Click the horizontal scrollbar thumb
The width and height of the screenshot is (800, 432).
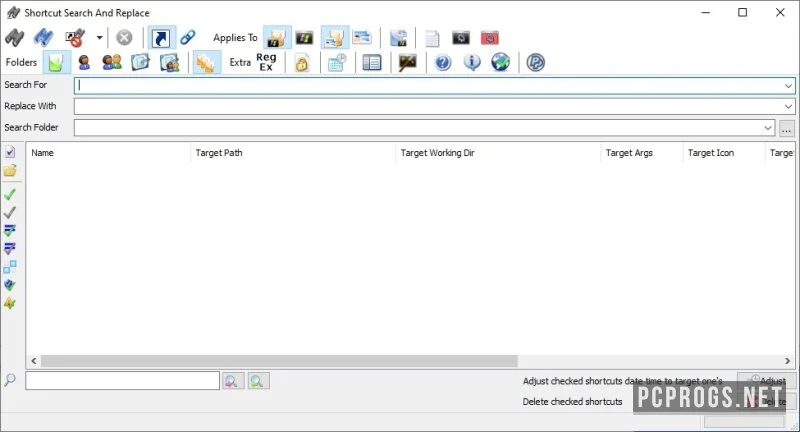pos(279,361)
